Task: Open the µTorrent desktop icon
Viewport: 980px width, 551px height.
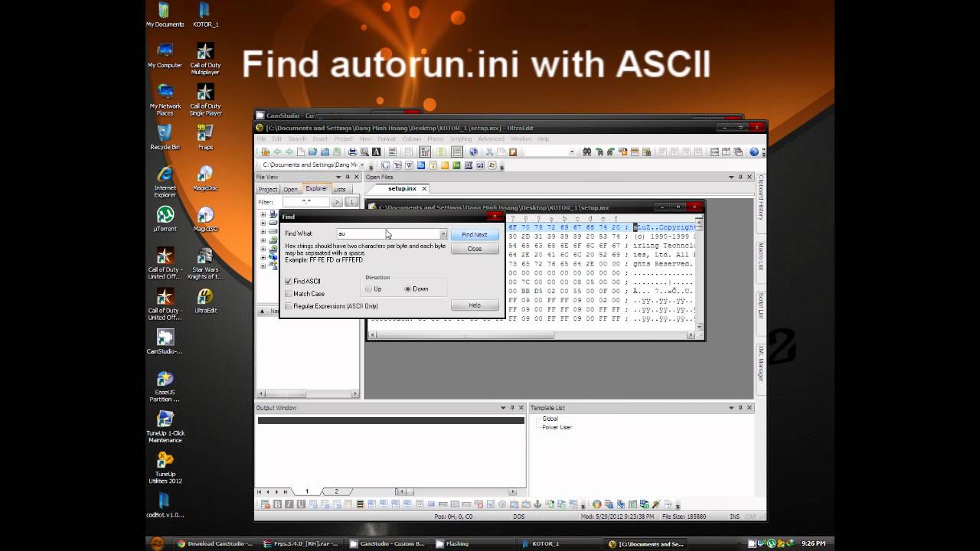Action: (165, 218)
